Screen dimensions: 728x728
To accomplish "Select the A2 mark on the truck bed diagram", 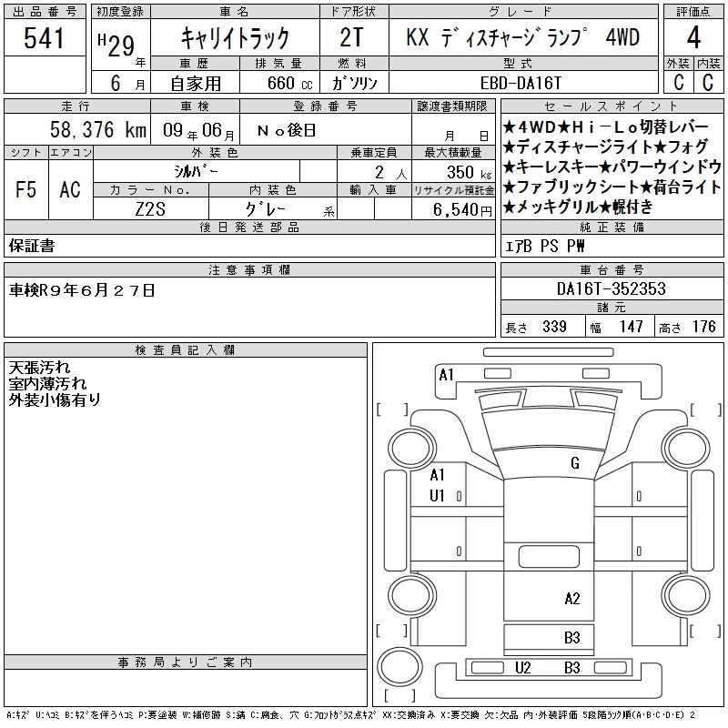I will click(x=572, y=599).
